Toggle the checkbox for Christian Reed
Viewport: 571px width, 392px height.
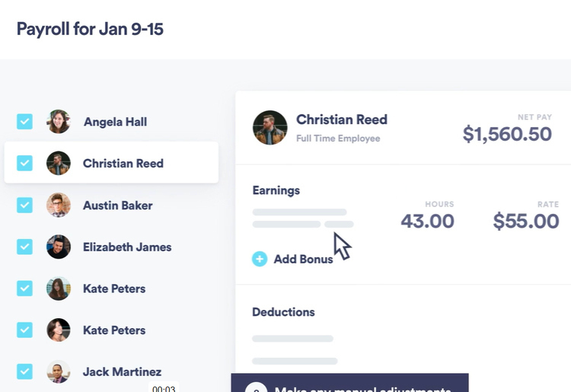pyautogui.click(x=25, y=163)
